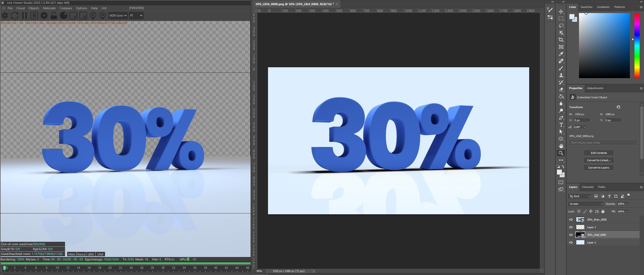Click the X position input field
This screenshot has width=644, height=275.
[582, 120]
